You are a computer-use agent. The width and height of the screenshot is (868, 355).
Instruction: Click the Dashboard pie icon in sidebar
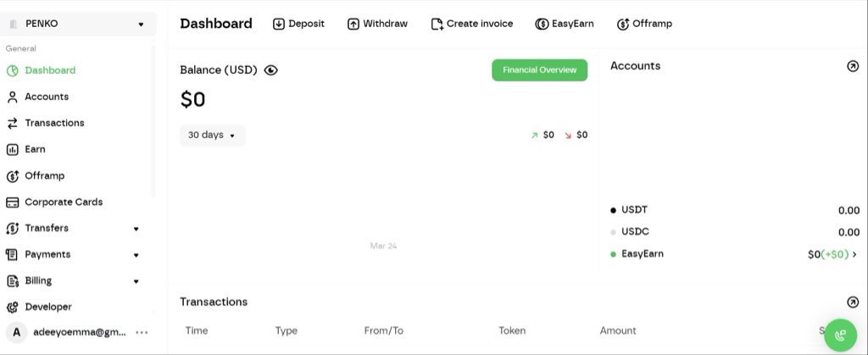coord(12,71)
